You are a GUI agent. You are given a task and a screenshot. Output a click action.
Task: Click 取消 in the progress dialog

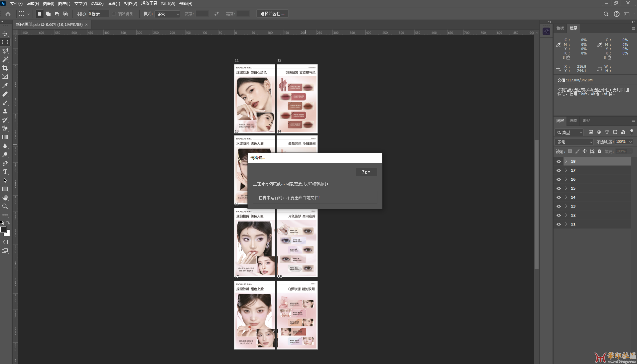[366, 172]
